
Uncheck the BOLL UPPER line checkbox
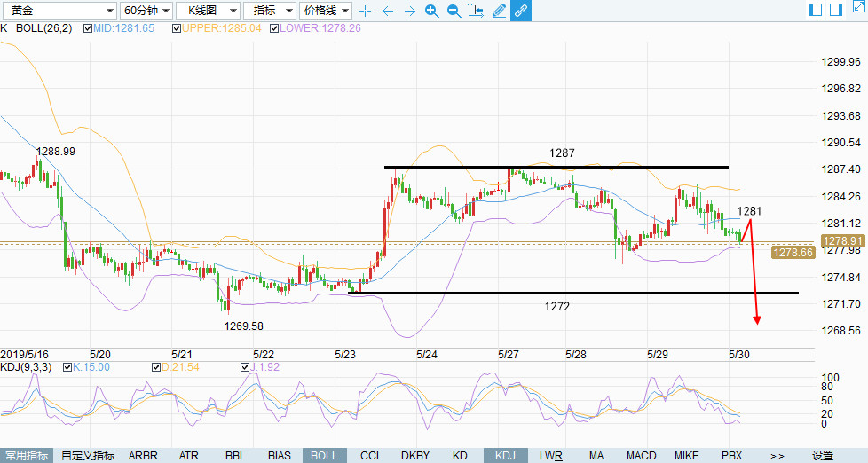(x=177, y=28)
